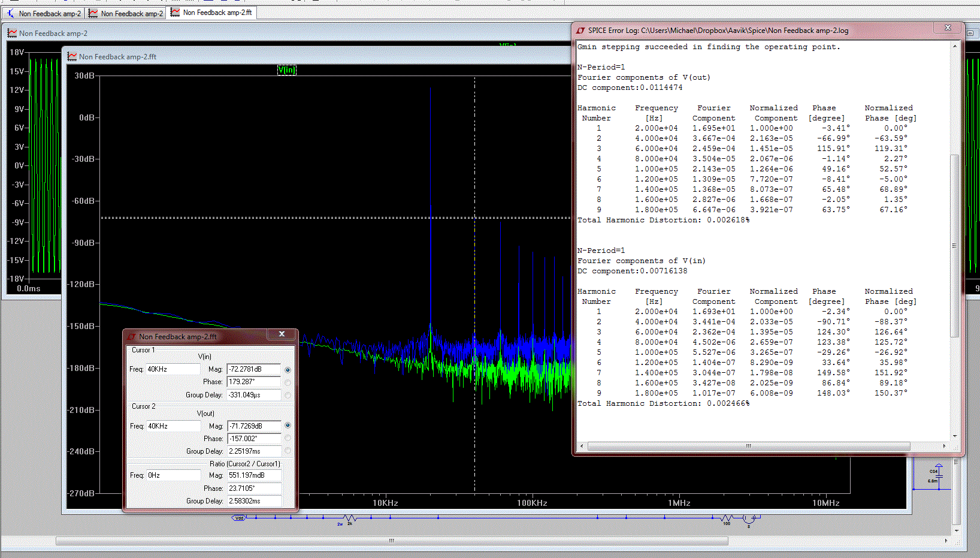Select Cursor 2 Group Delay radio button
Viewport: 980px width, 558px height.
(288, 451)
